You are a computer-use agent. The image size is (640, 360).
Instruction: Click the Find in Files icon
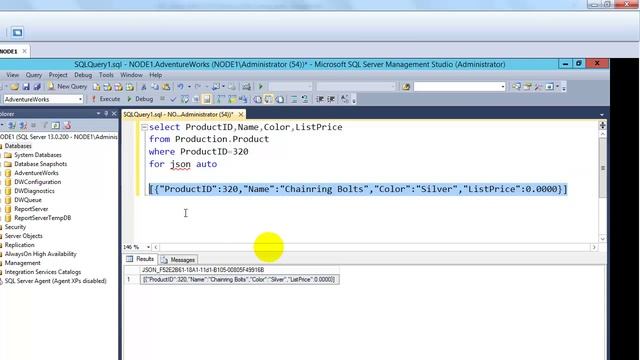click(x=406, y=87)
